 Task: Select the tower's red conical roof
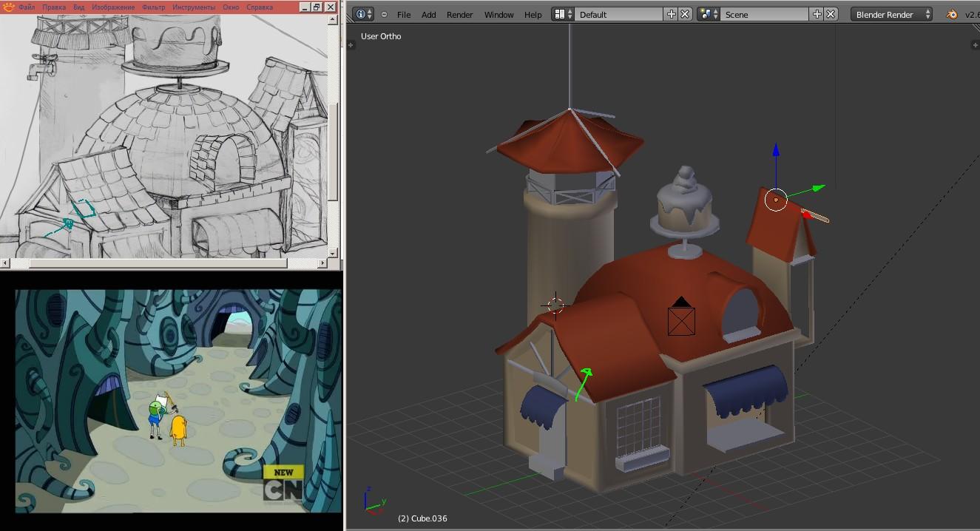(x=570, y=144)
